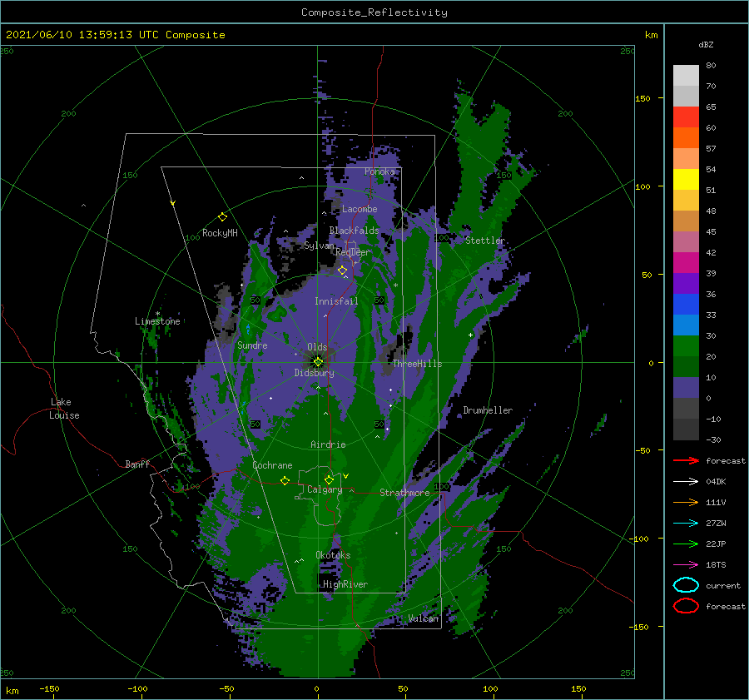Select the green 22JP arrow in the legend
The image size is (749, 700).
click(x=686, y=544)
